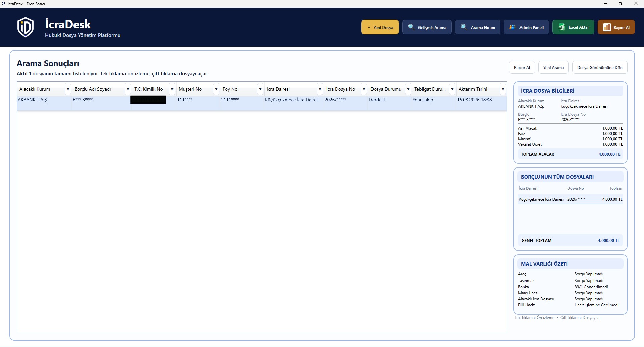Click the Excel icon on Excel Aktar
This screenshot has height=347, width=644.
[561, 27]
